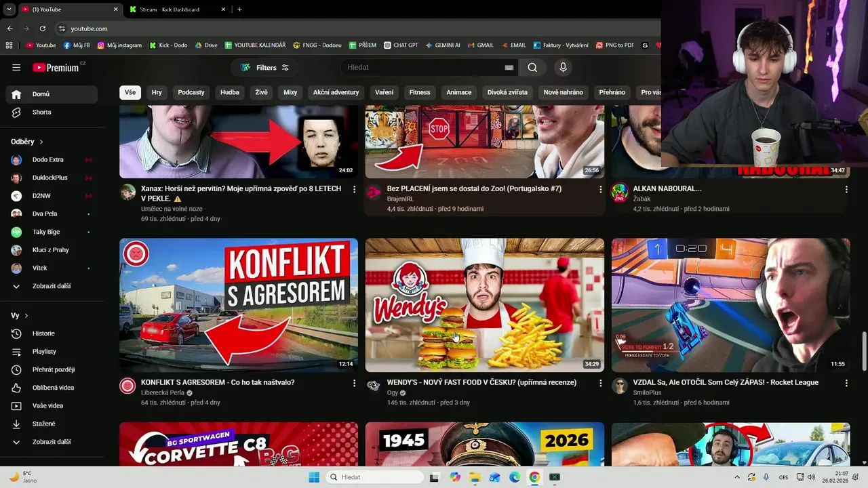The image size is (868, 488).
Task: Expand the Odběry subscriptions section
Action: (27, 142)
